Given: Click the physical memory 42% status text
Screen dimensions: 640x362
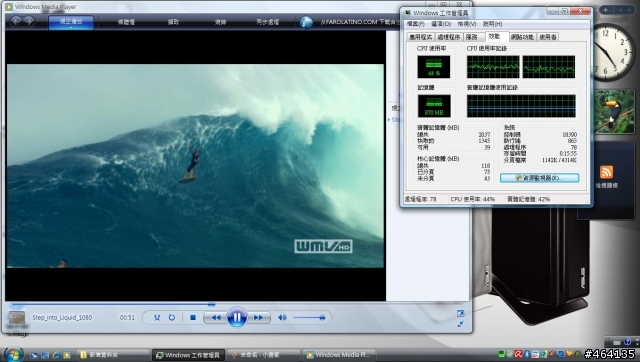Looking at the screenshot, I should click(x=528, y=199).
